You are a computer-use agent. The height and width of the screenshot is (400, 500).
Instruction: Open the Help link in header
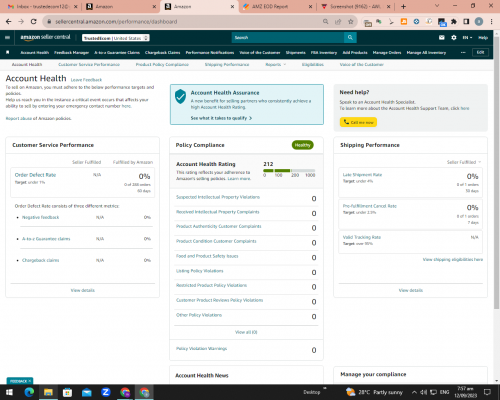tap(483, 38)
